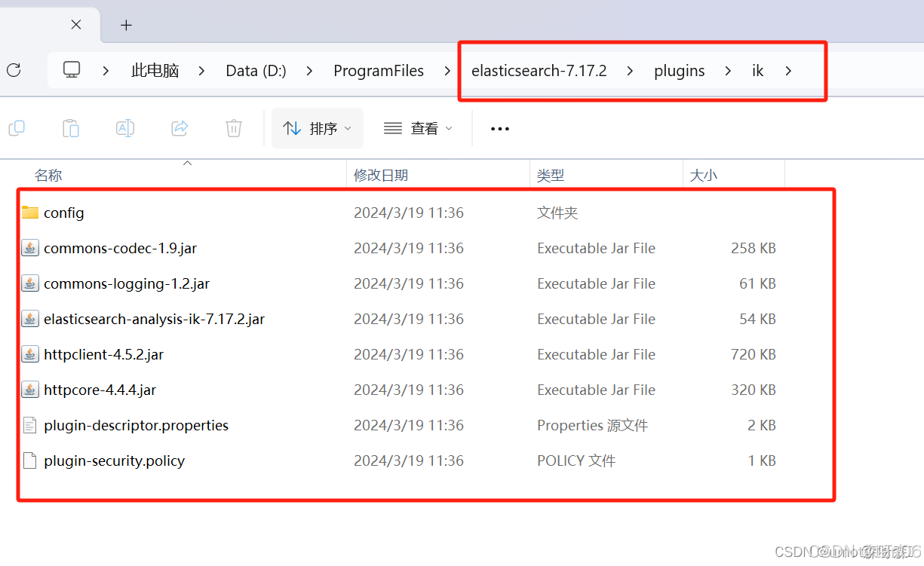Click the 258 KB size value
The width and height of the screenshot is (924, 566).
click(x=754, y=248)
